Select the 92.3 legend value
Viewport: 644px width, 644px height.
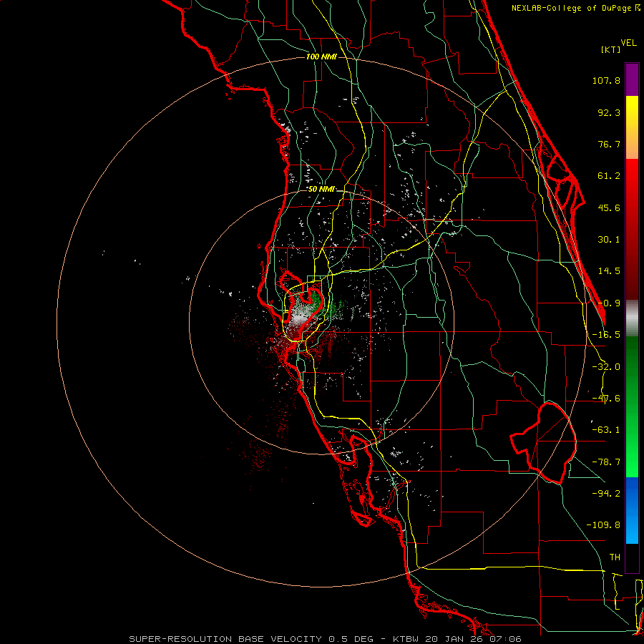[x=609, y=112]
